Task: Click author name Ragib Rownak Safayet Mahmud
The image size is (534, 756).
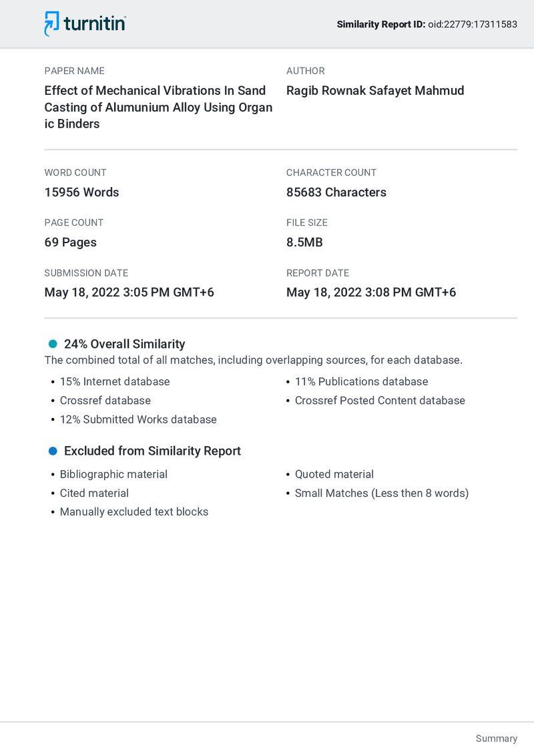Action: tap(375, 91)
